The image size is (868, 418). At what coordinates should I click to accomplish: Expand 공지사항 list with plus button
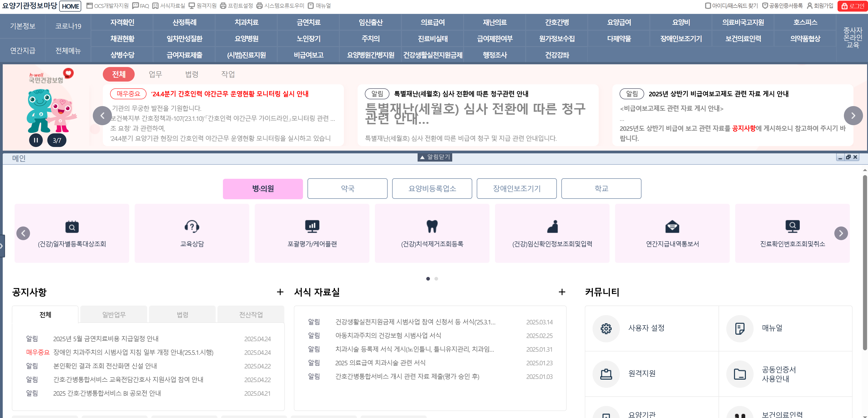click(280, 292)
